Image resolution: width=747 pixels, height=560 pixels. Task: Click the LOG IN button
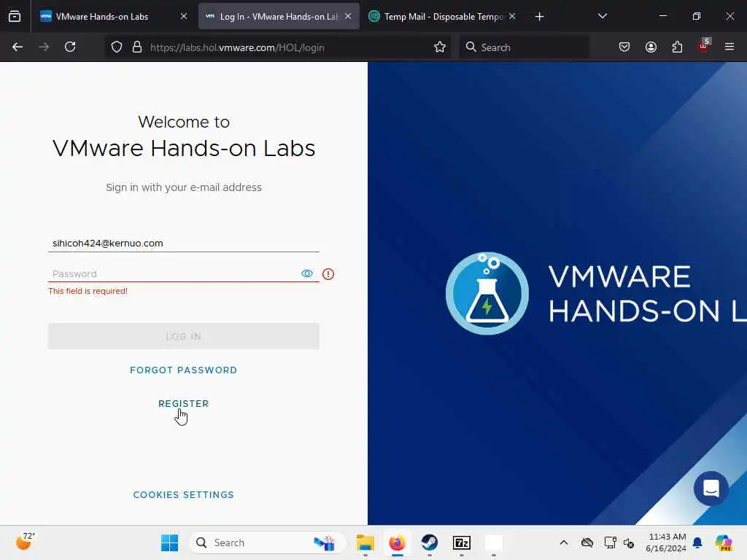tap(183, 336)
